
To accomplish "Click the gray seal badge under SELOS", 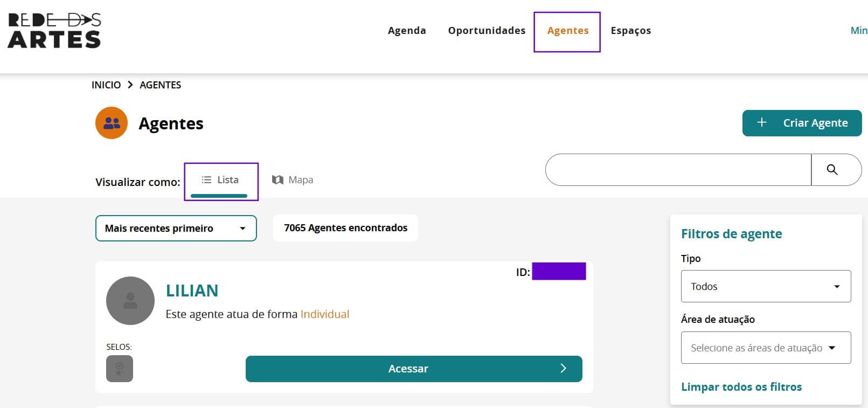I will (120, 369).
